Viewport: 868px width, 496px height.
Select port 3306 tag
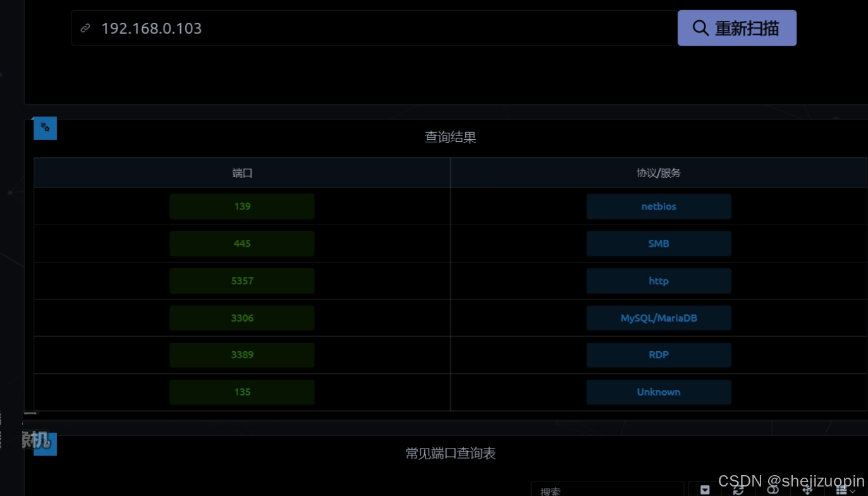(x=242, y=318)
